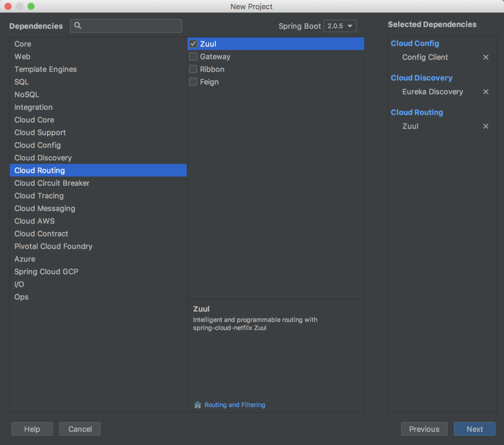The image size is (504, 445).
Task: Enable the Gateway checkbox
Action: tap(193, 56)
